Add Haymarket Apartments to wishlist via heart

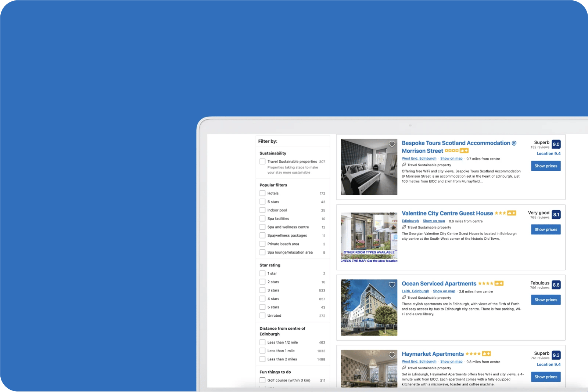(392, 355)
